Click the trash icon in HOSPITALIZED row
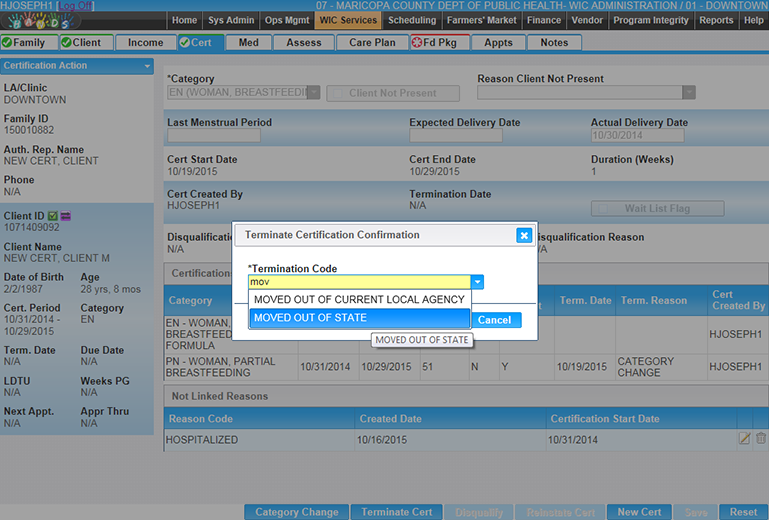This screenshot has width=769, height=520. 761,438
